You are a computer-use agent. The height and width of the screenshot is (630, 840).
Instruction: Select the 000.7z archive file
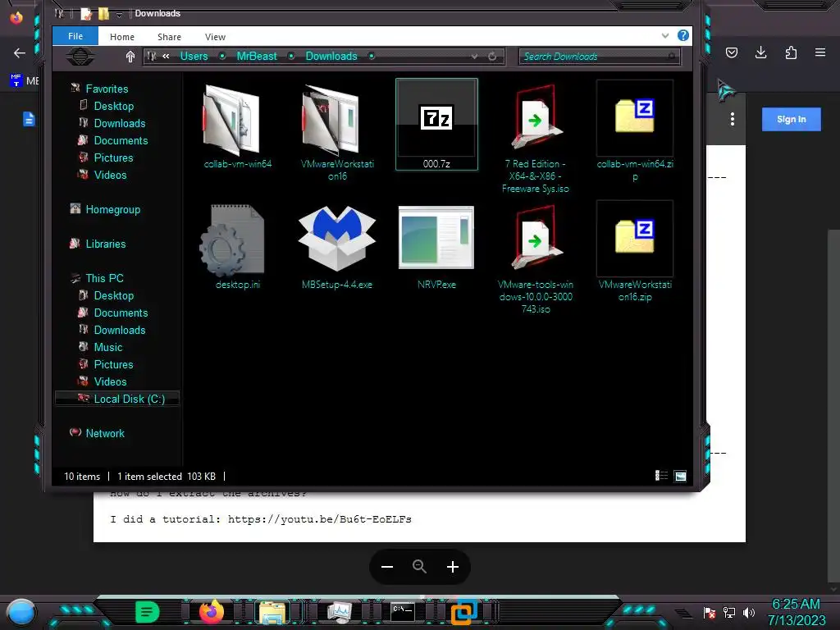[436, 125]
